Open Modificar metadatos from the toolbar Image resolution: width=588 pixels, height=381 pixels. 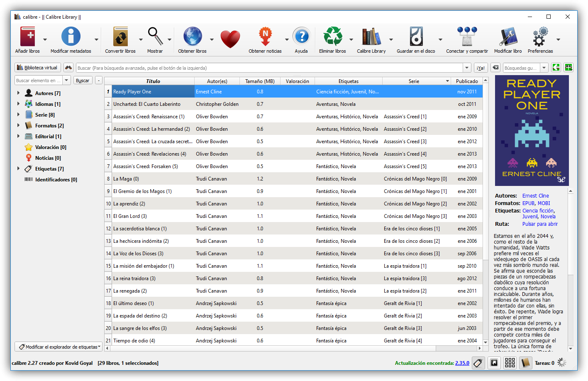point(71,37)
